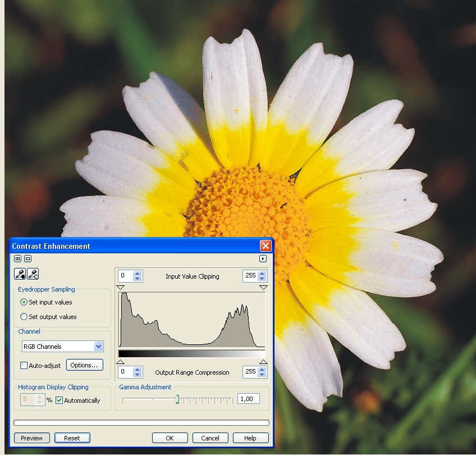
Task: Decrease the maximum Output Range Compression stepper
Action: [262, 374]
